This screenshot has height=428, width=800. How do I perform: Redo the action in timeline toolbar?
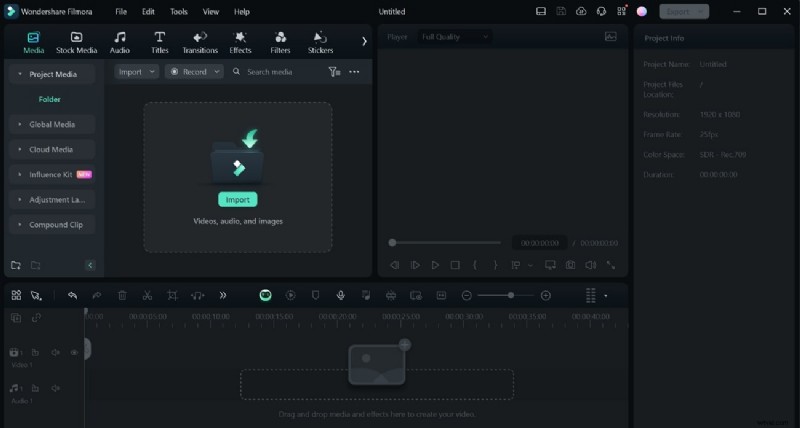(x=96, y=295)
